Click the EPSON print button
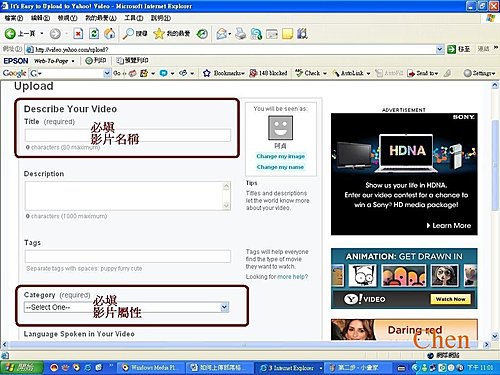This screenshot has height=375, width=500. 96,60
